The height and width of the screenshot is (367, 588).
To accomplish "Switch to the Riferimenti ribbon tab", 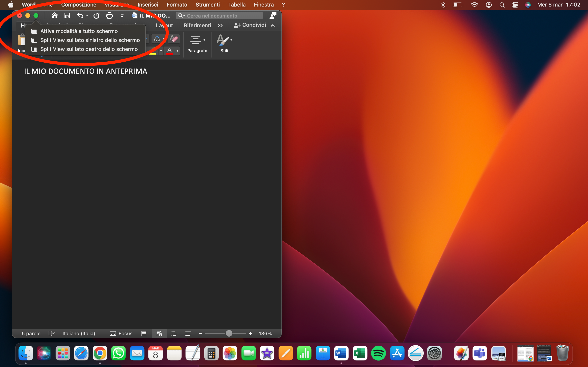I will coord(197,25).
